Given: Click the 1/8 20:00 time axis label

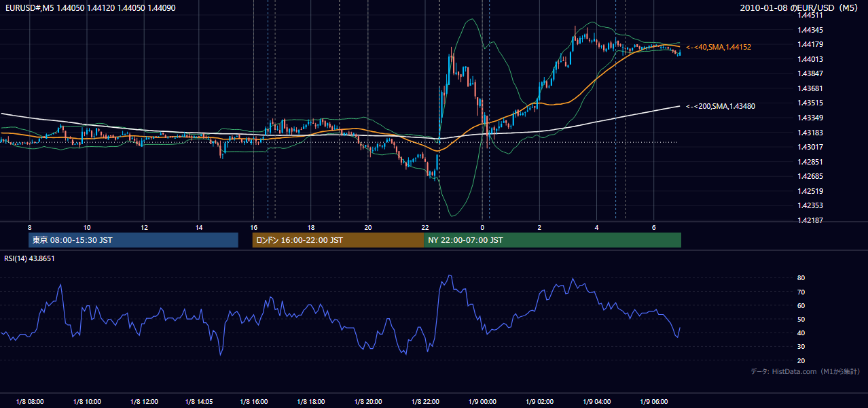Looking at the screenshot, I should (368, 401).
